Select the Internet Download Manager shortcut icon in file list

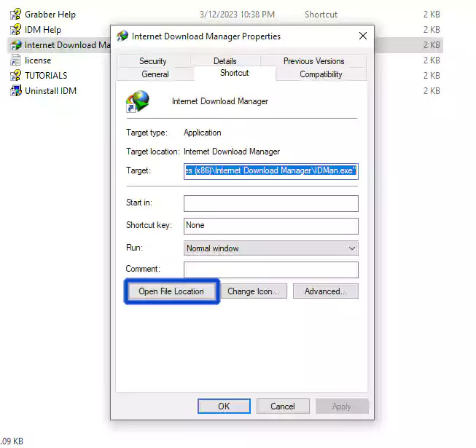click(16, 45)
